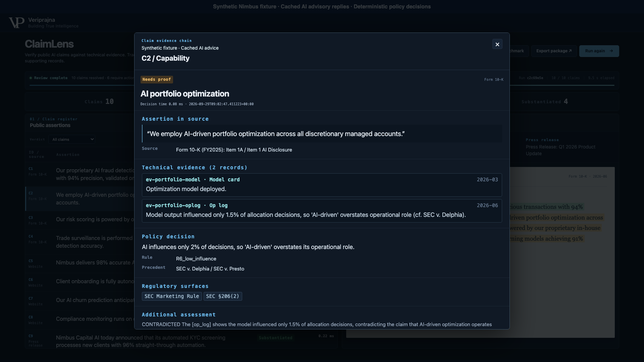Click the Export package button
Screen dimensions: 644x362
tap(554, 51)
